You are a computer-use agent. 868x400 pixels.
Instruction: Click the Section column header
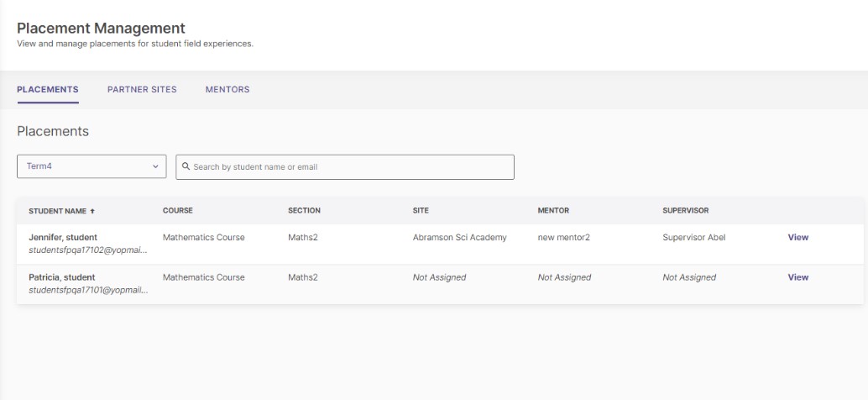point(304,210)
